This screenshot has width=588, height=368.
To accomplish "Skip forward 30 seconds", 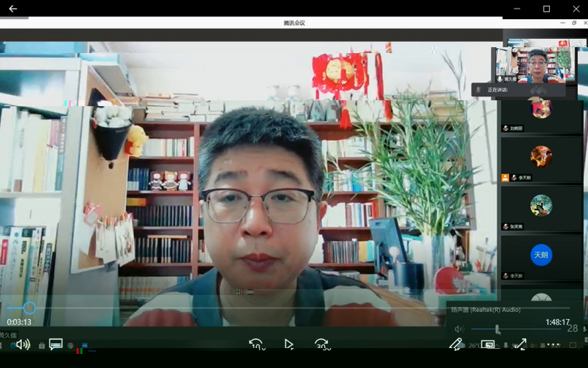I will [323, 344].
